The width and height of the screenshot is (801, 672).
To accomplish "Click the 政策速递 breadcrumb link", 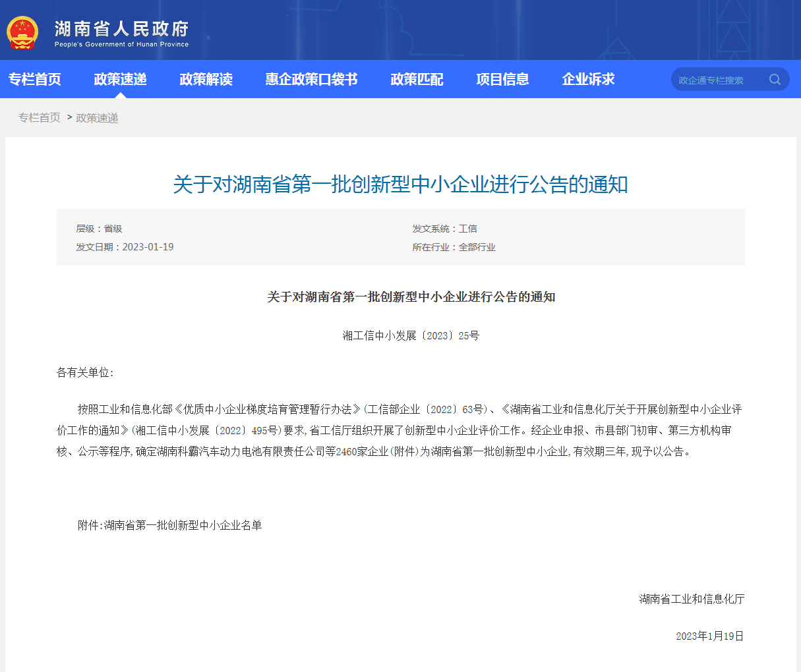I will coord(97,118).
